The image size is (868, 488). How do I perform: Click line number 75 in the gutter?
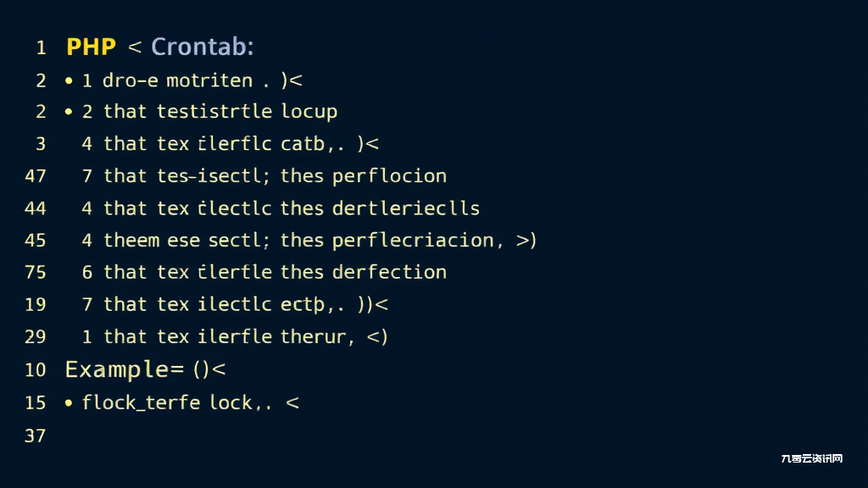[36, 272]
